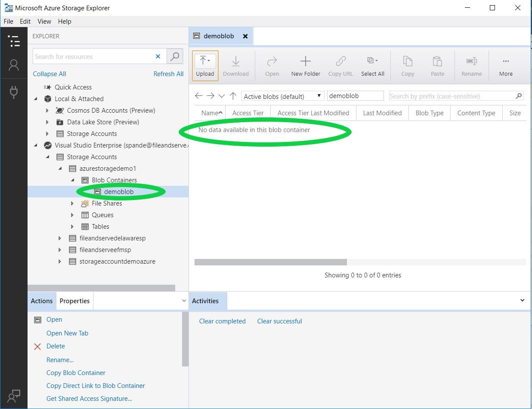This screenshot has height=409, width=532.
Task: Expand the Queues node
Action: pos(72,215)
